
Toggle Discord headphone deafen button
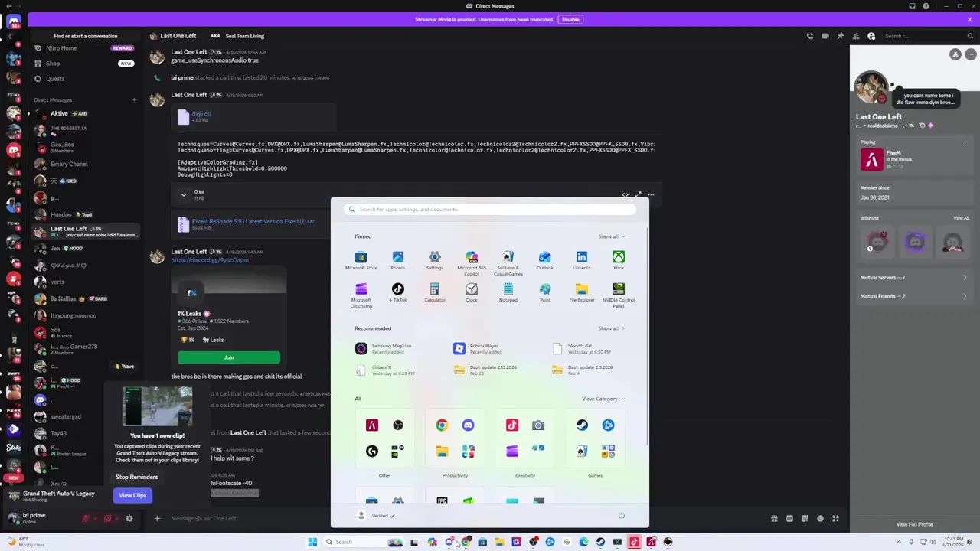click(107, 519)
